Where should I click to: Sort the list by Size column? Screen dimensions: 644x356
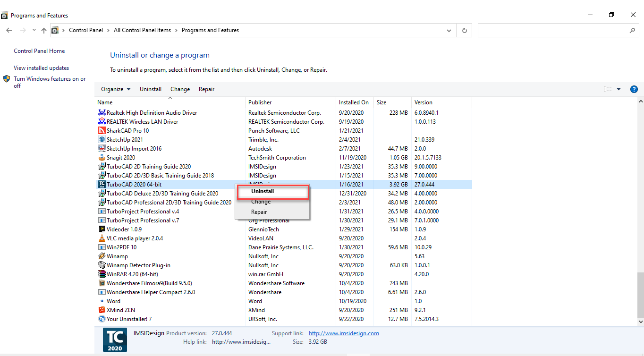click(392, 102)
